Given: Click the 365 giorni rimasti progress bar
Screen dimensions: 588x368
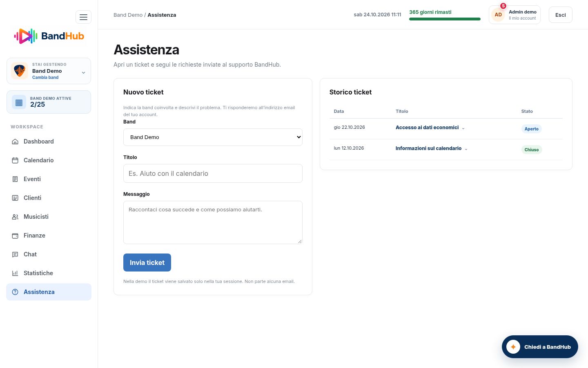Looking at the screenshot, I should pos(445,19).
